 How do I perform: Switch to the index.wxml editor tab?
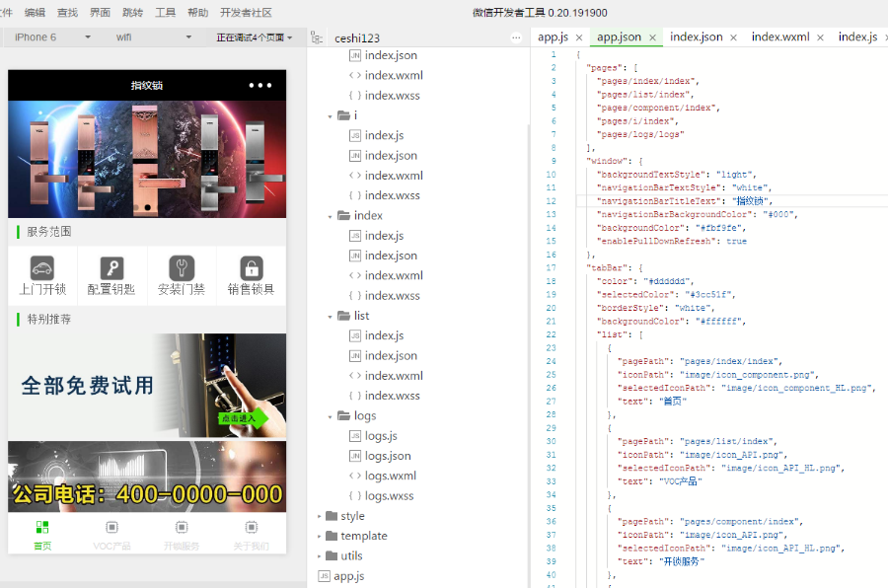tap(779, 37)
